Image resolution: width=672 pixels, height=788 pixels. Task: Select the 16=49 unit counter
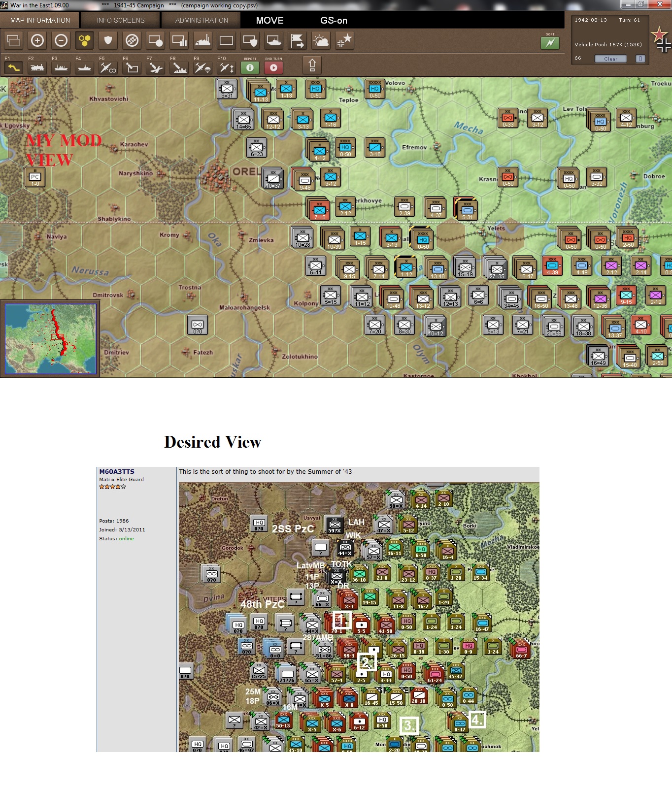tap(598, 356)
